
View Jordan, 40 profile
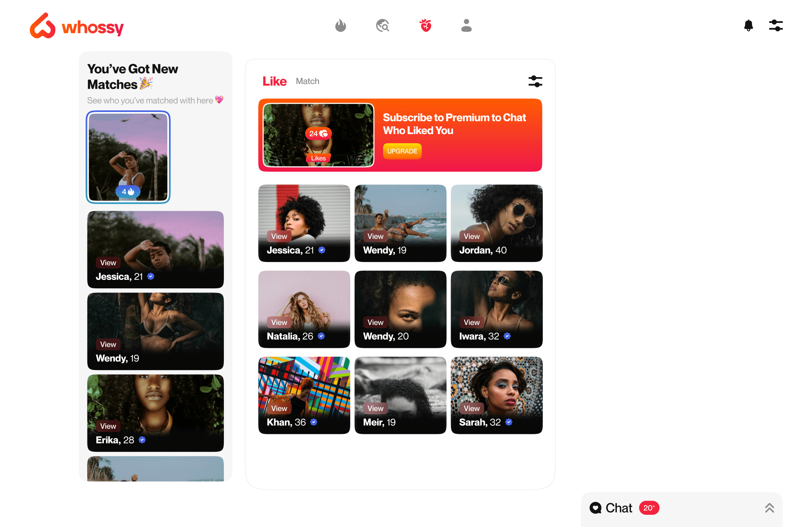(x=472, y=236)
